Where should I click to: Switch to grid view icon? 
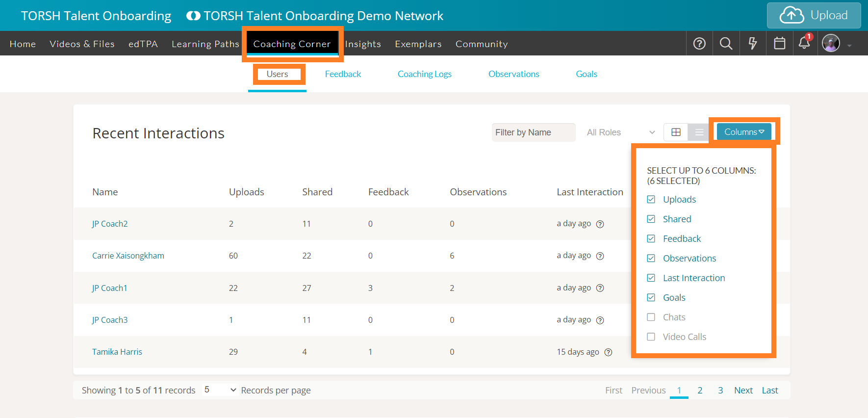pos(676,132)
